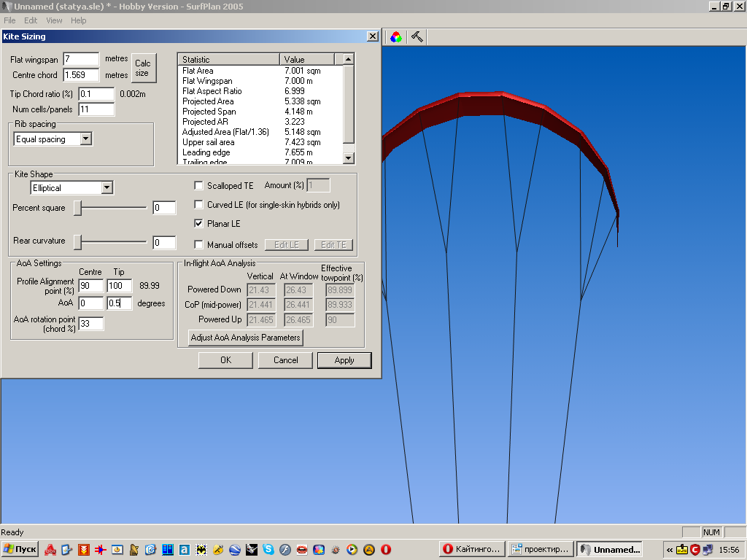Screen dimensions: 747x560
Task: Open the Edit menu
Action: [31, 20]
